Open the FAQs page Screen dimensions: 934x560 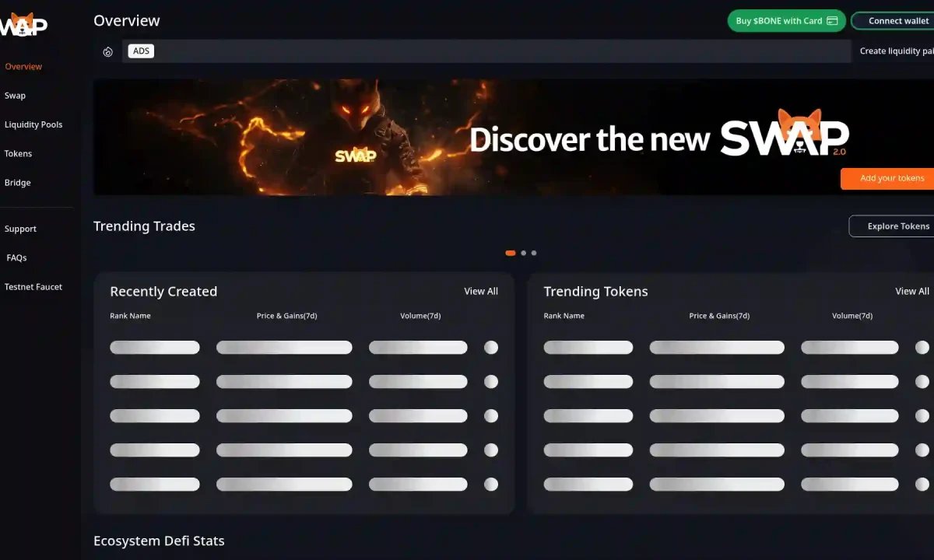17,257
